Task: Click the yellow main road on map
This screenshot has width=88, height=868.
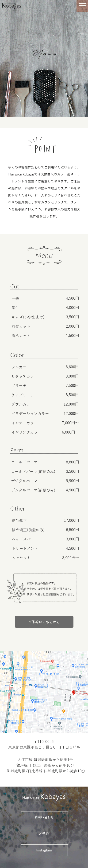Action: [24, 691]
